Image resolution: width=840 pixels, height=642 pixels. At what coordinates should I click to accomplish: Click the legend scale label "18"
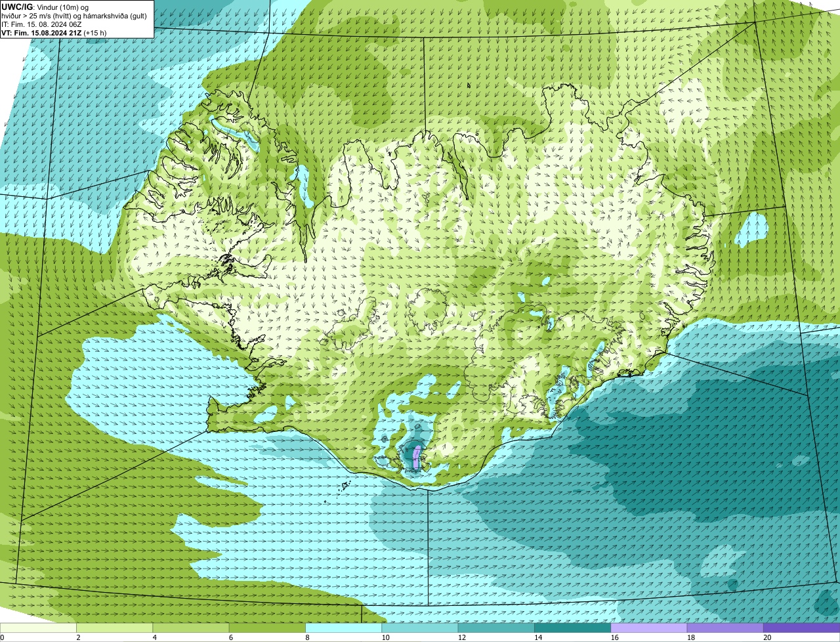tap(691, 637)
